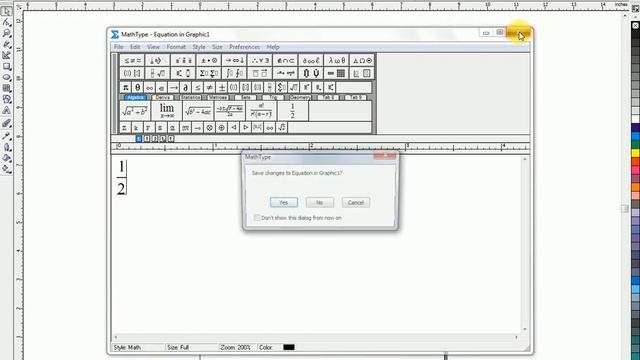Switch to the Statistics tab
This screenshot has width=640, height=360.
pos(190,98)
